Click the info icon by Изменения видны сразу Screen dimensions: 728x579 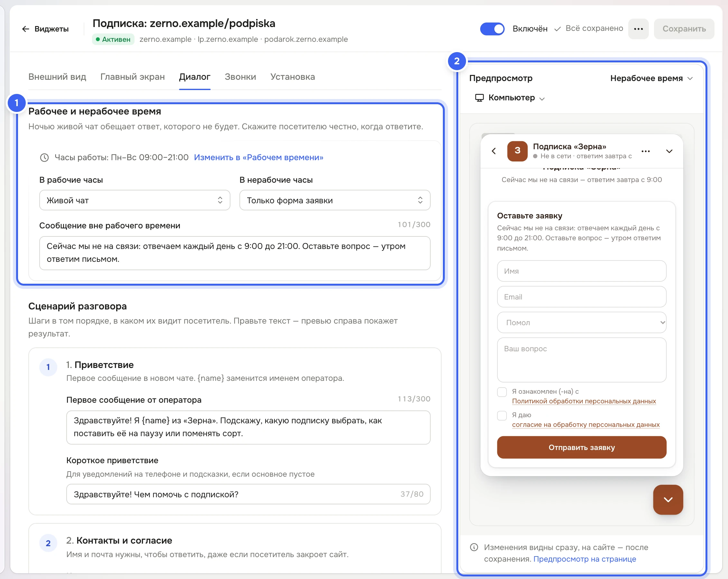pos(474,547)
